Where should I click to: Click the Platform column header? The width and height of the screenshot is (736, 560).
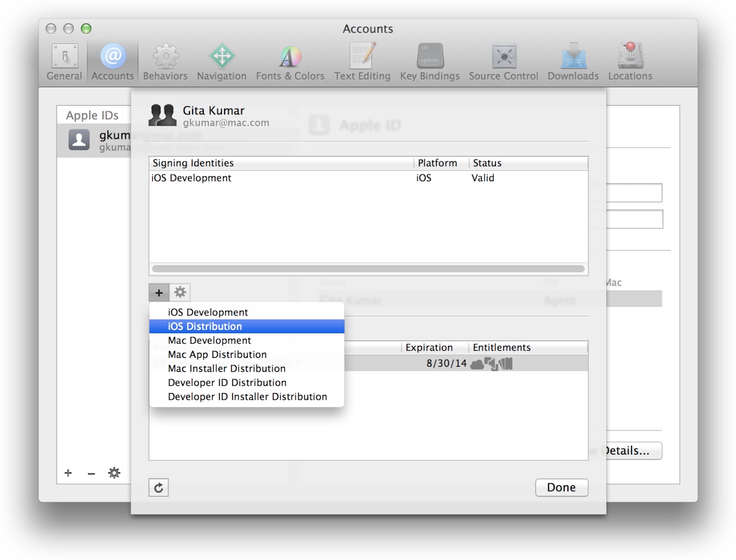click(441, 163)
